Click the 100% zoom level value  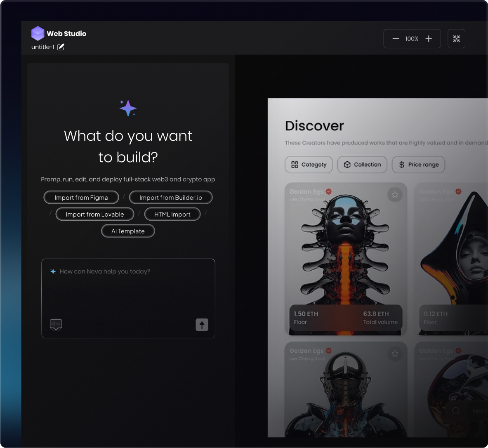412,39
